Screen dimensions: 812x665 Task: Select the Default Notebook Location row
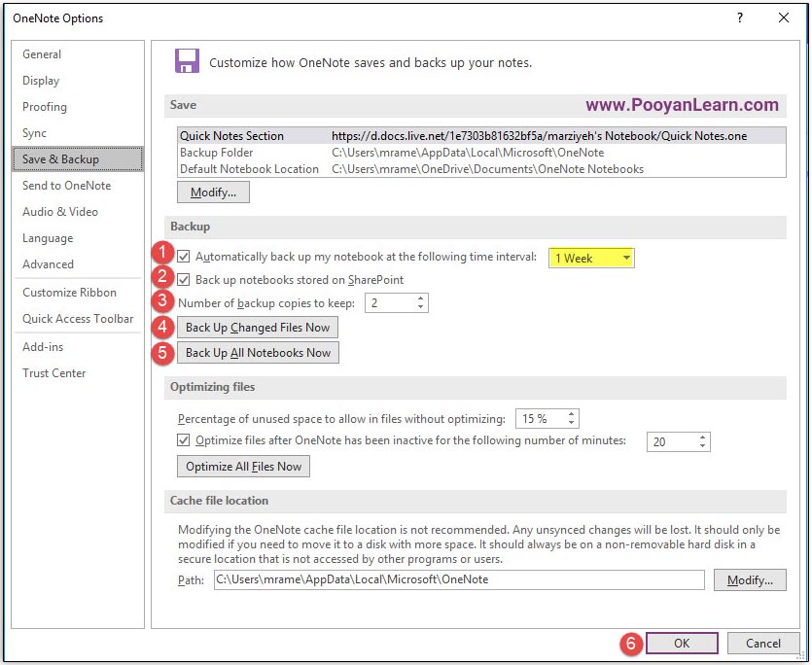481,169
